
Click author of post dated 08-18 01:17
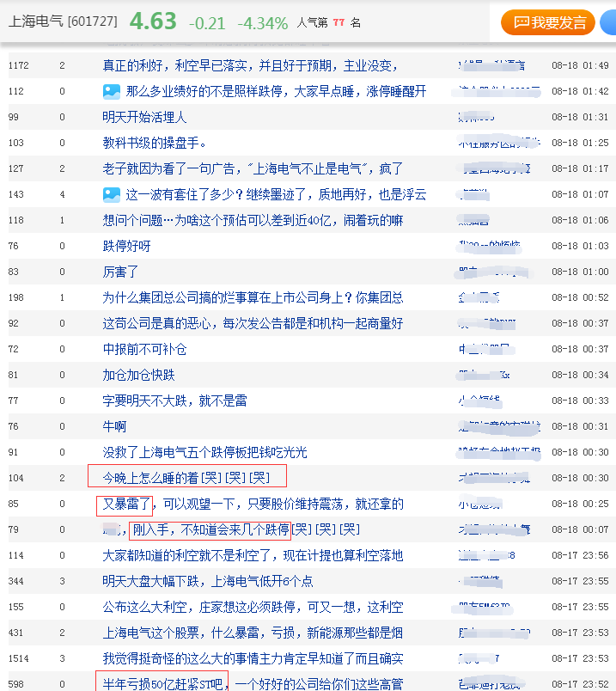coord(494,168)
